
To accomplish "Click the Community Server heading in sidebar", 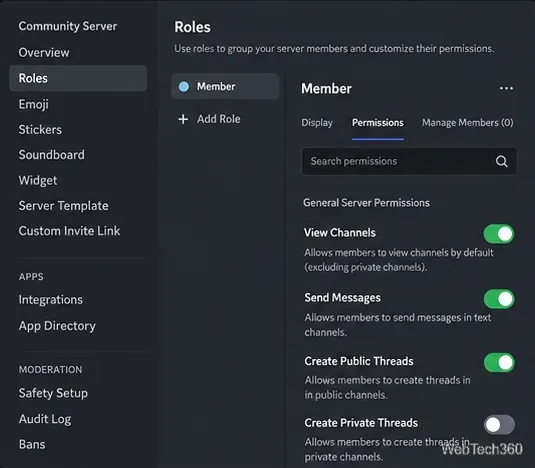I will [68, 26].
